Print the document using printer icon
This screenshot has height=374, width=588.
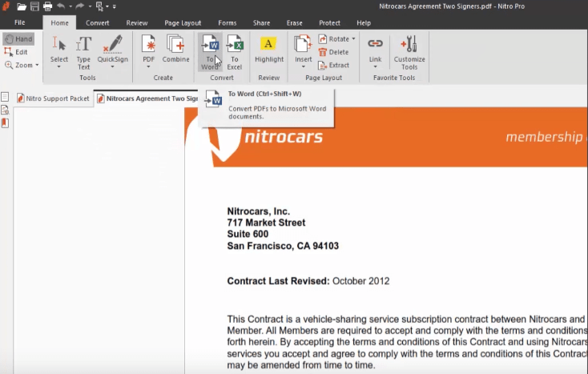[x=47, y=6]
